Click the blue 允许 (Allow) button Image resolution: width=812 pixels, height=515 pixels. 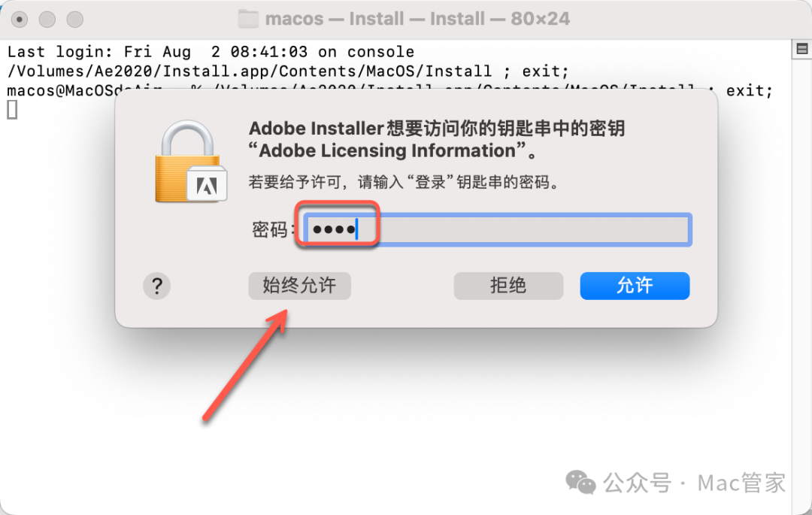pyautogui.click(x=635, y=286)
